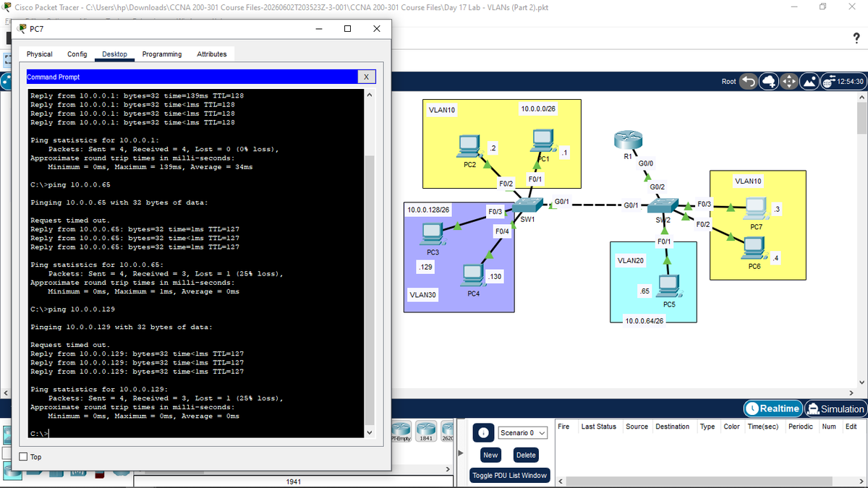The image size is (868, 488).
Task: Click the 10.0.0.0/26 subnet label
Action: 539,108
